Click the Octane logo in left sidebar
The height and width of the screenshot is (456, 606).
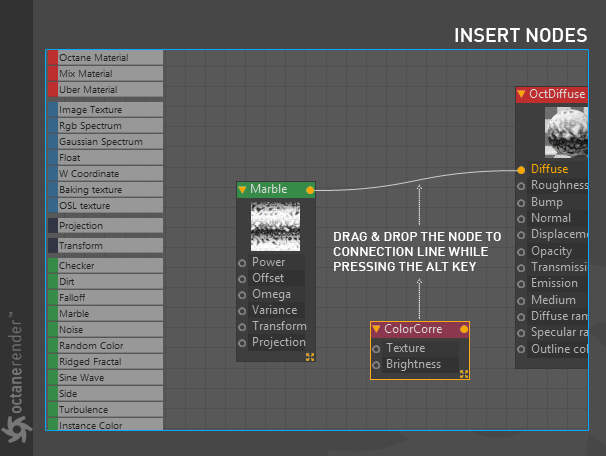pos(16,428)
